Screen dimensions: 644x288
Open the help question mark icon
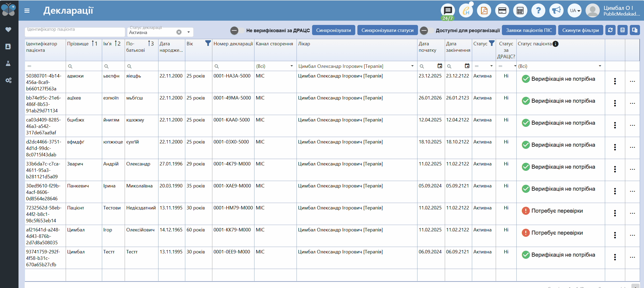pos(538,11)
